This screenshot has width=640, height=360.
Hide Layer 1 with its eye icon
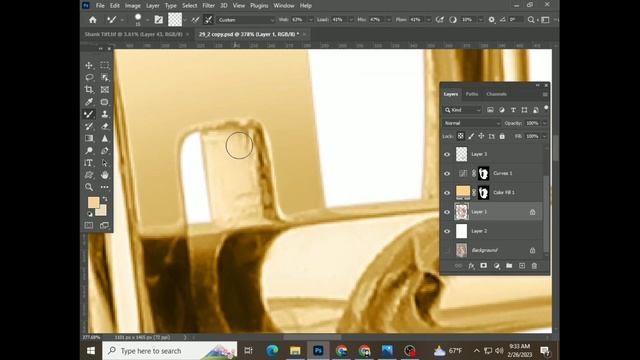point(447,212)
